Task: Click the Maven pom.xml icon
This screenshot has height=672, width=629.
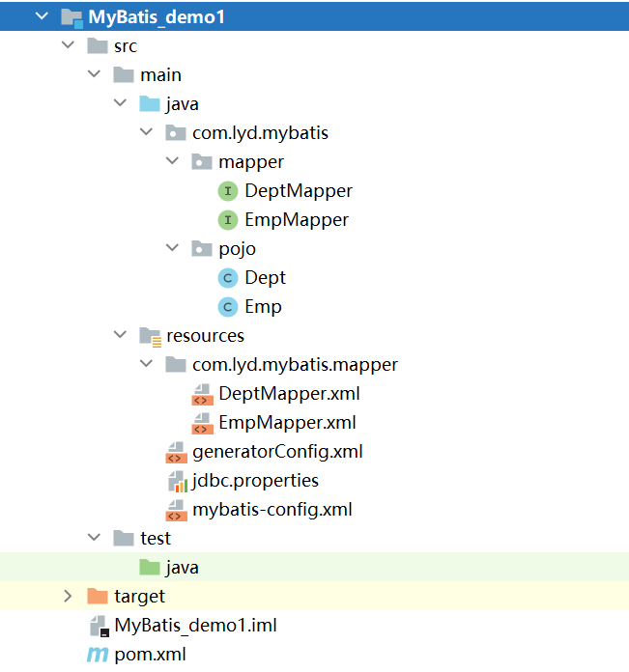Action: click(98, 655)
